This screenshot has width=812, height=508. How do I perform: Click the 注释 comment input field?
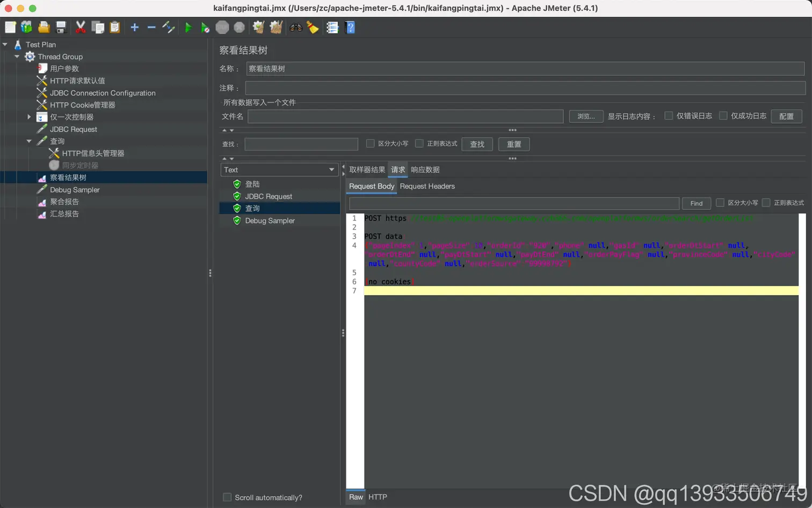coord(525,88)
